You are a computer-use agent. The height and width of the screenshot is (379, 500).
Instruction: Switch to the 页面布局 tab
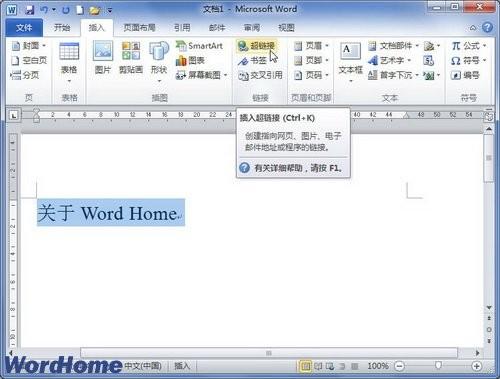click(x=140, y=28)
